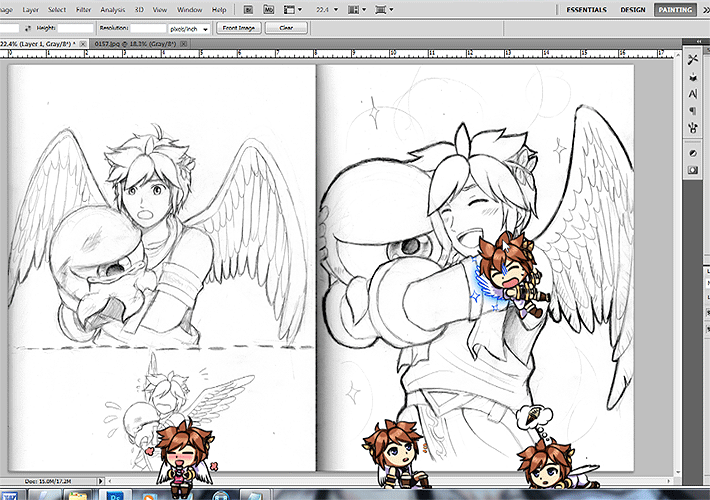Open the Masks panel icon
This screenshot has height=500, width=710.
point(692,170)
